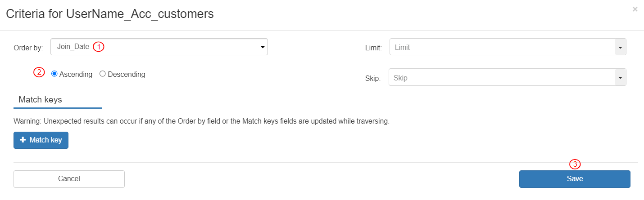This screenshot has height=200, width=644.
Task: Click the Criteria for UserName_Acc_customers title
Action: pyautogui.click(x=110, y=14)
